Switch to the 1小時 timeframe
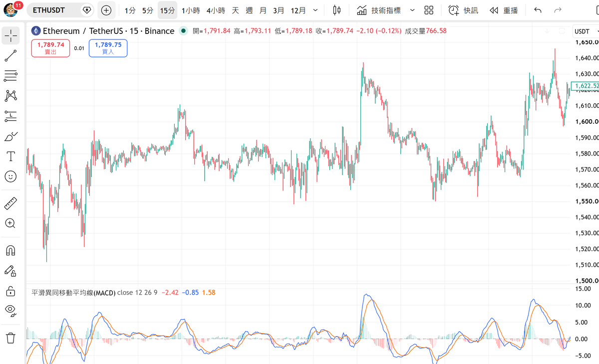The width and height of the screenshot is (599, 364). pyautogui.click(x=191, y=10)
